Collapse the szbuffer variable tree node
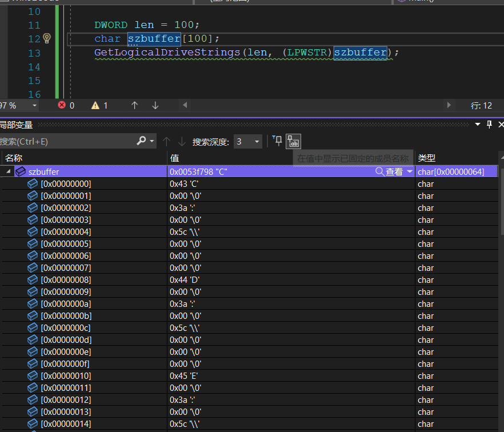Image resolution: width=504 pixels, height=432 pixels. click(x=8, y=171)
